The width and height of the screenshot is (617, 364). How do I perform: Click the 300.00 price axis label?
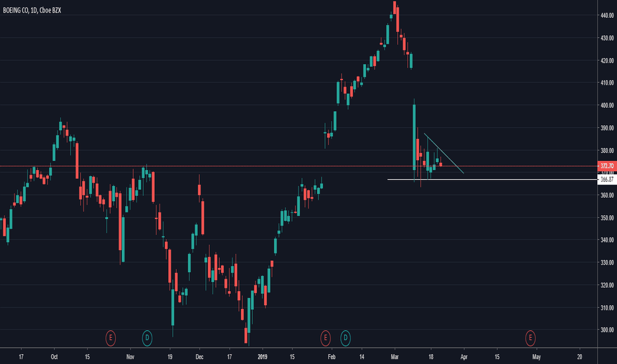(x=607, y=330)
